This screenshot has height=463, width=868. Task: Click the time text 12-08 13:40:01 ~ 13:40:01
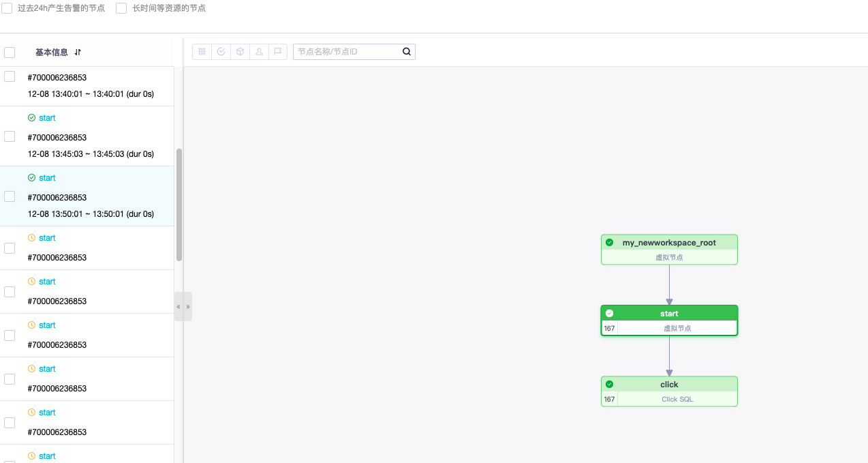coord(91,94)
